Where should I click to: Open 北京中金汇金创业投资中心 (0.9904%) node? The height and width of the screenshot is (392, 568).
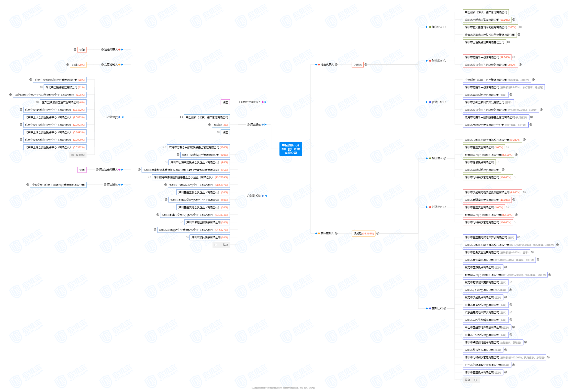coord(55,125)
